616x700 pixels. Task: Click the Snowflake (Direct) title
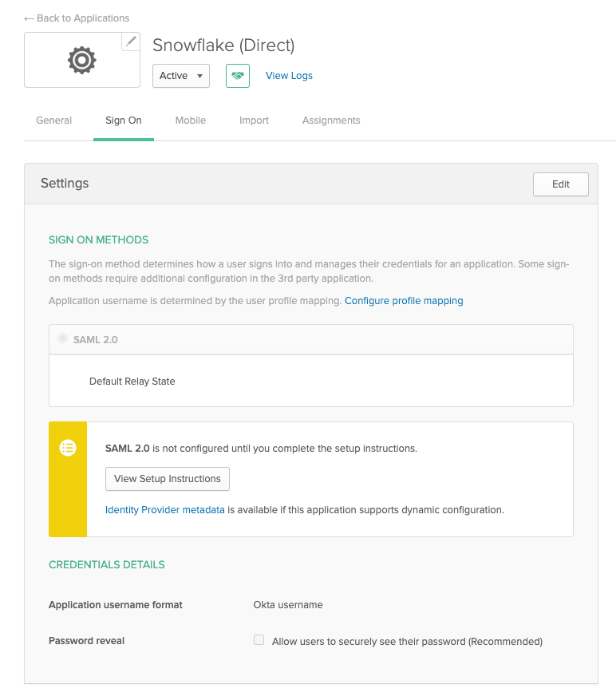223,45
